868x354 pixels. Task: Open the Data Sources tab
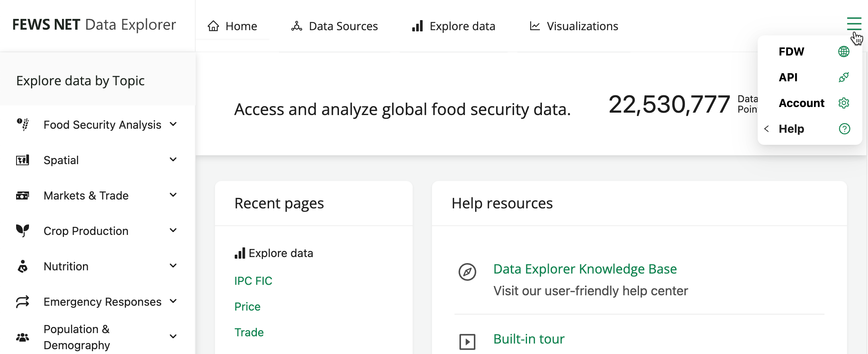pos(335,26)
